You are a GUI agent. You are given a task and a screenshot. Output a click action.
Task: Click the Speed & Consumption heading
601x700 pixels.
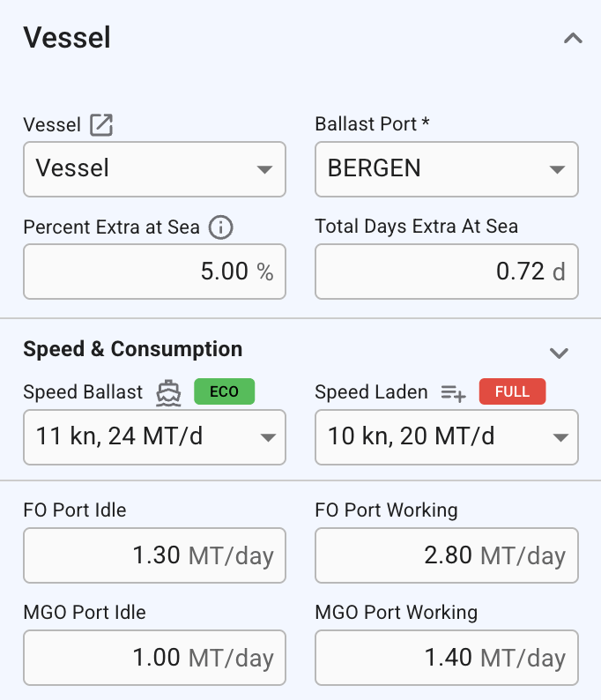[x=133, y=348]
